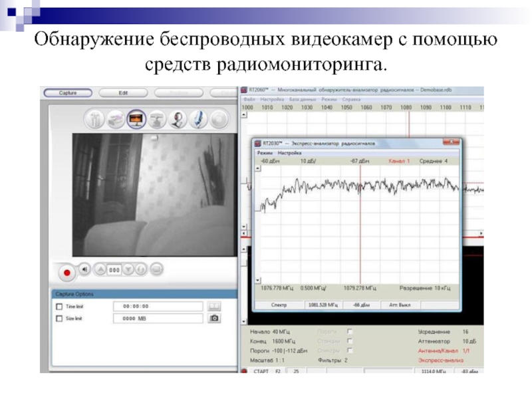Click scroll-up arrow of RT2060 upper graph
This screenshot has height=399, width=532.
(244, 115)
